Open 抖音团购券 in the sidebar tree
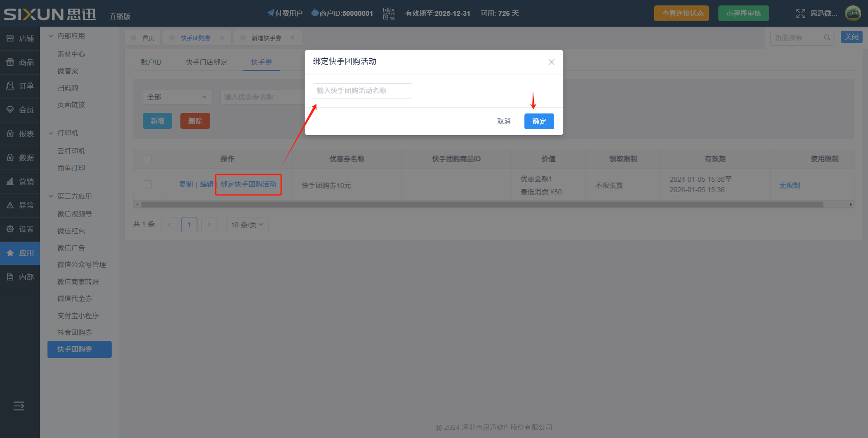Image resolution: width=868 pixels, height=438 pixels. 75,332
